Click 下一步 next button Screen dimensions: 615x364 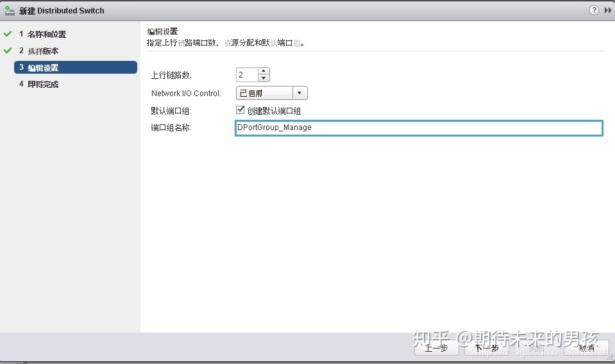tap(487, 348)
